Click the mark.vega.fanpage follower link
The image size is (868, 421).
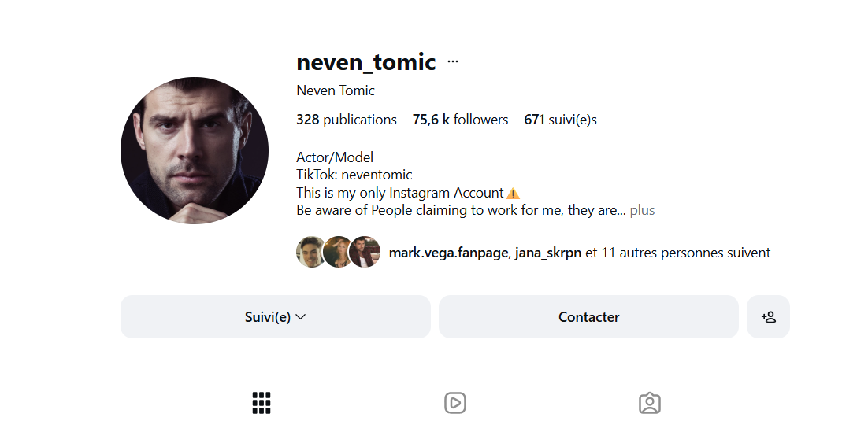pos(448,253)
